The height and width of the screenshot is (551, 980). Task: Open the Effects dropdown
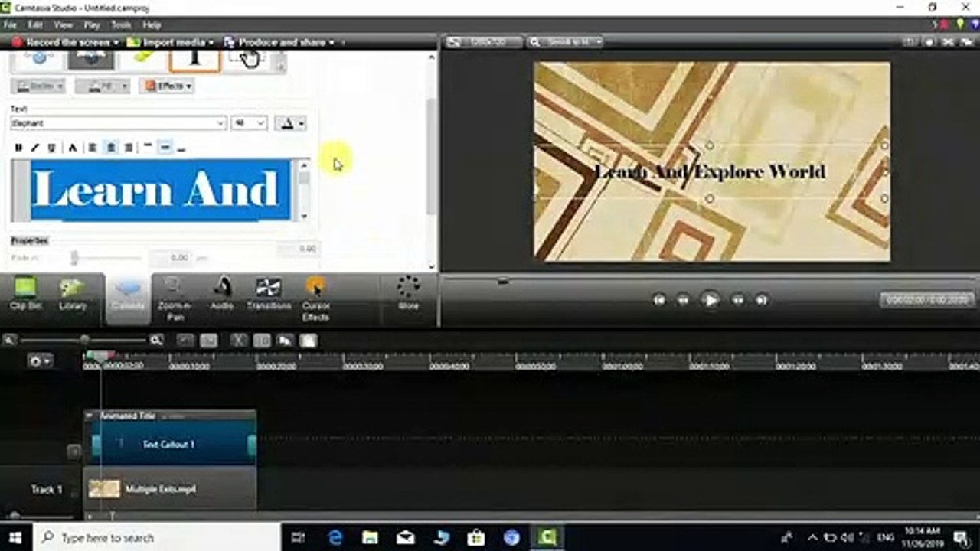[166, 86]
